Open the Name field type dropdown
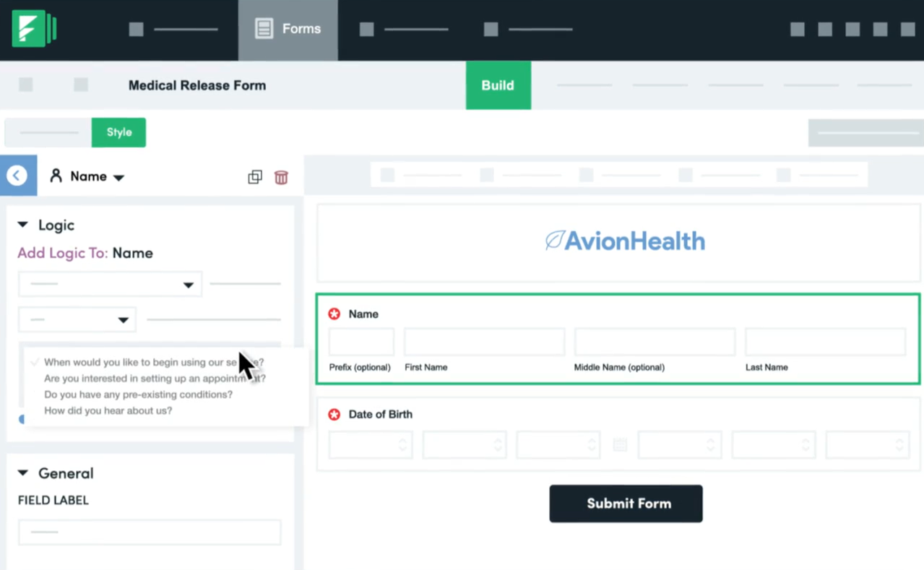924x570 pixels. (x=118, y=176)
